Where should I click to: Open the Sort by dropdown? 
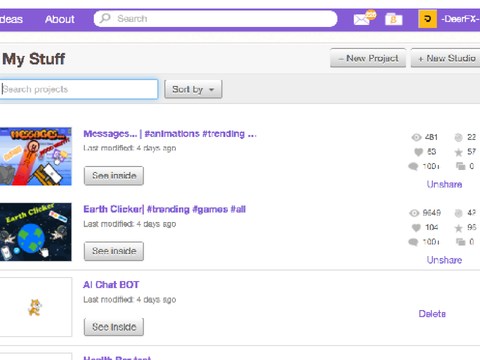193,89
